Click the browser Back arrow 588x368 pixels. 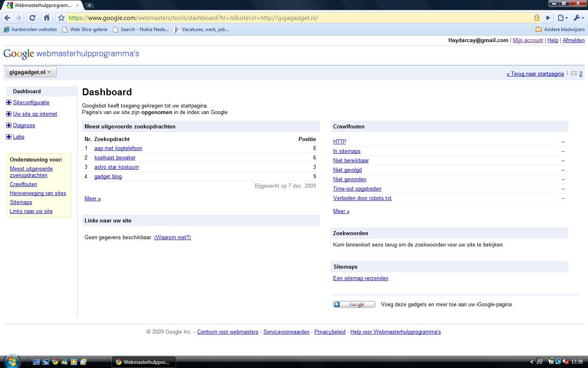7,18
